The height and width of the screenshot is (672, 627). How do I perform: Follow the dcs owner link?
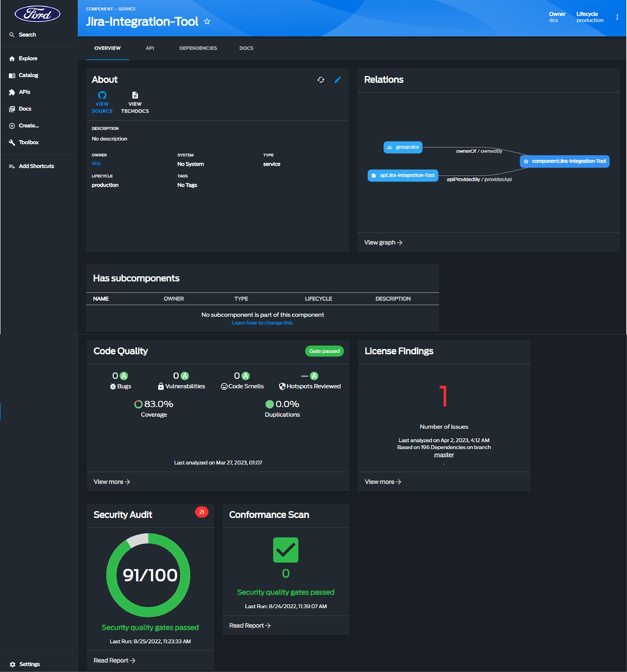tap(96, 164)
